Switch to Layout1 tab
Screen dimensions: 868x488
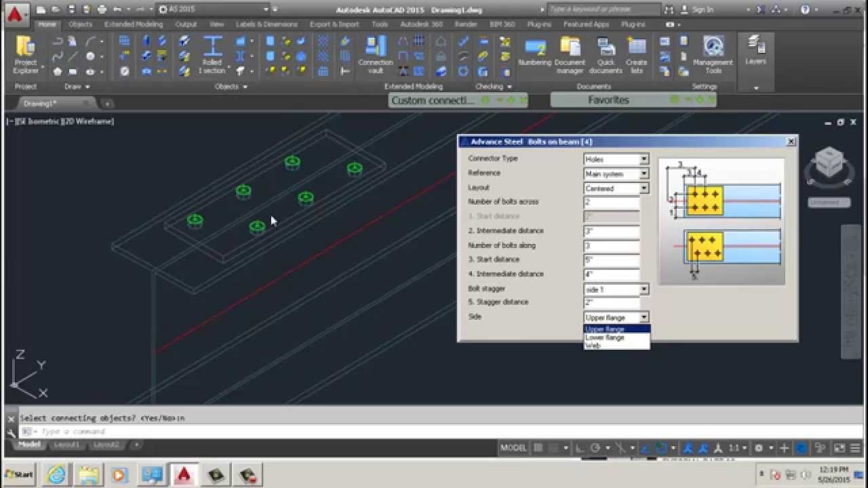[x=66, y=445]
